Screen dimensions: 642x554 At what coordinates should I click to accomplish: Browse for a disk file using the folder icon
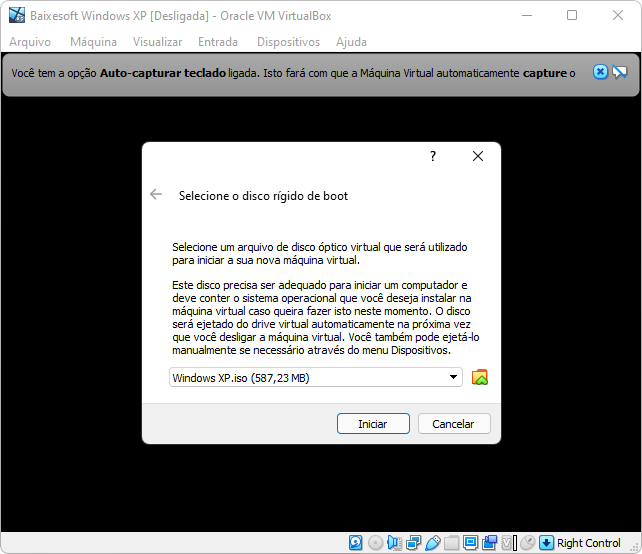click(480, 377)
